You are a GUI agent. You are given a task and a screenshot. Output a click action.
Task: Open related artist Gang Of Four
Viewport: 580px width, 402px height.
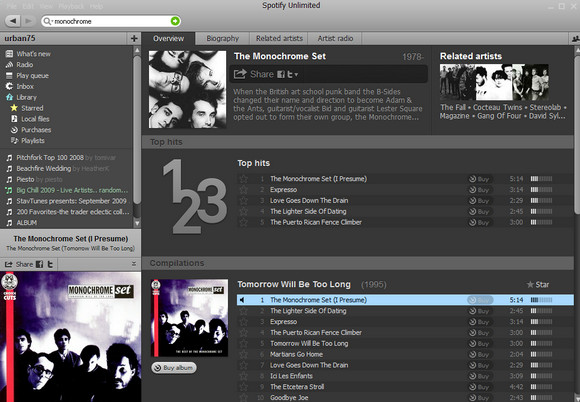coord(499,116)
